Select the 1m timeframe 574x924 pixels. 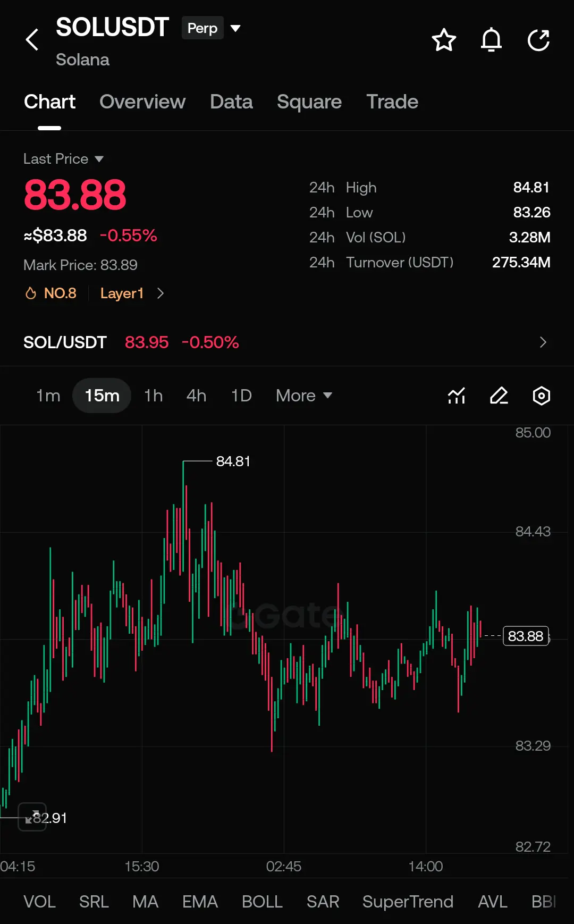pyautogui.click(x=48, y=396)
